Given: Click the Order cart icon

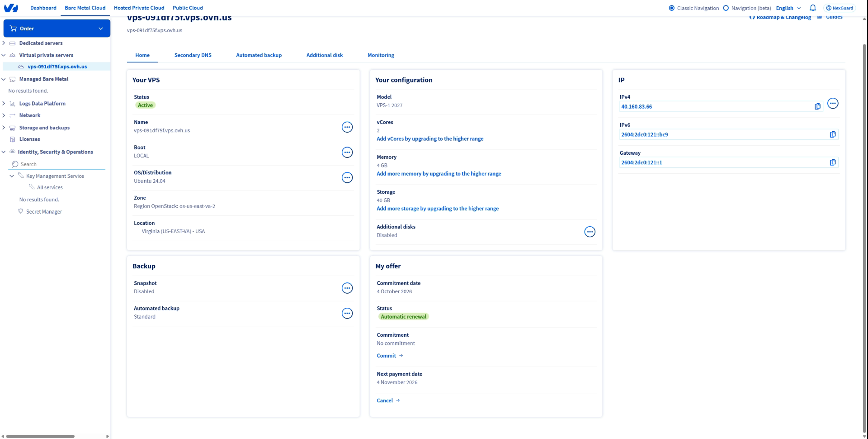Looking at the screenshot, I should (x=13, y=29).
